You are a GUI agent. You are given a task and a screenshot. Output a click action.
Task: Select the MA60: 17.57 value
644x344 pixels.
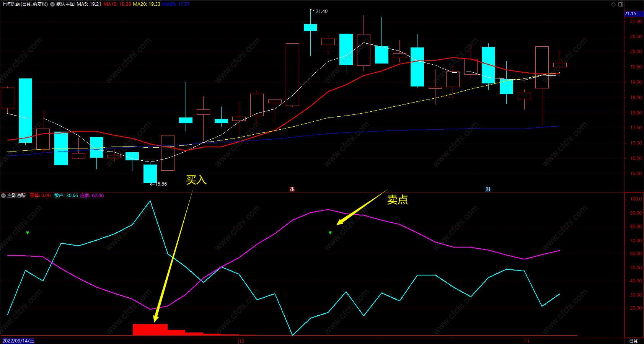176,4
